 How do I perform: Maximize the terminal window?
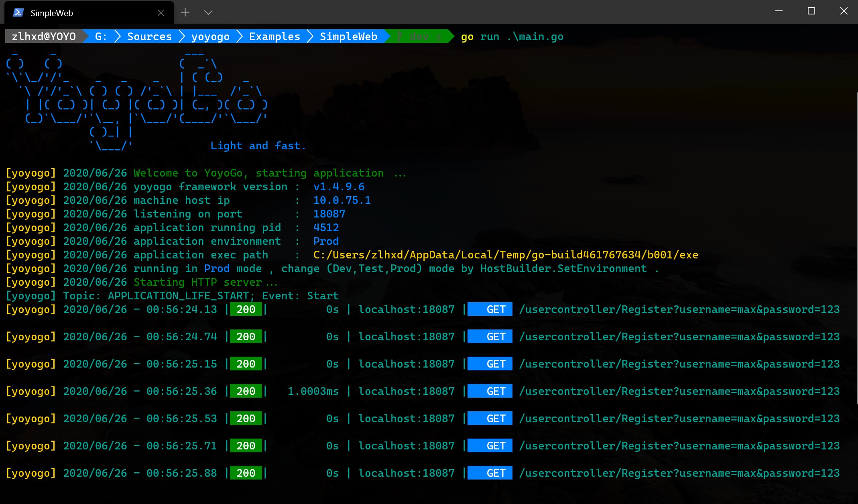[811, 11]
